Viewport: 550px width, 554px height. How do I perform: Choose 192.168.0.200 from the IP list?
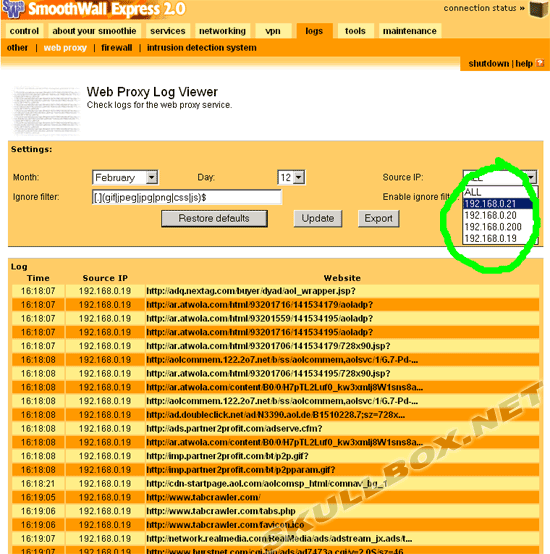[497, 227]
